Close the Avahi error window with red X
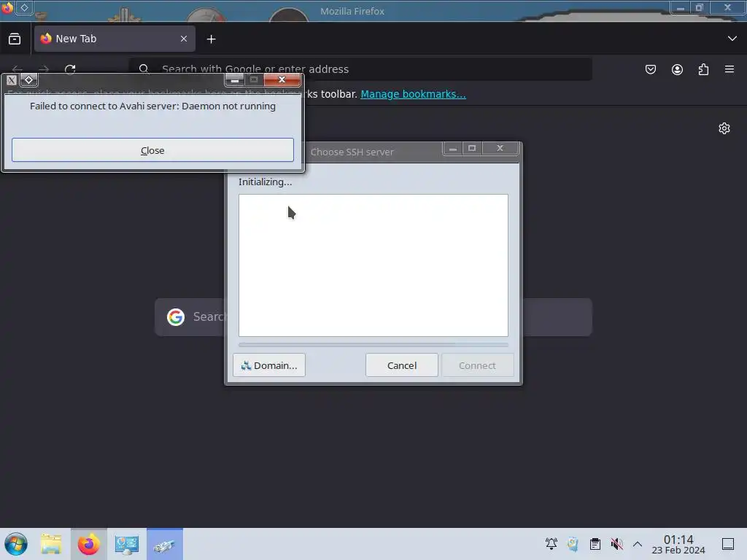This screenshot has height=560, width=747. (x=282, y=79)
